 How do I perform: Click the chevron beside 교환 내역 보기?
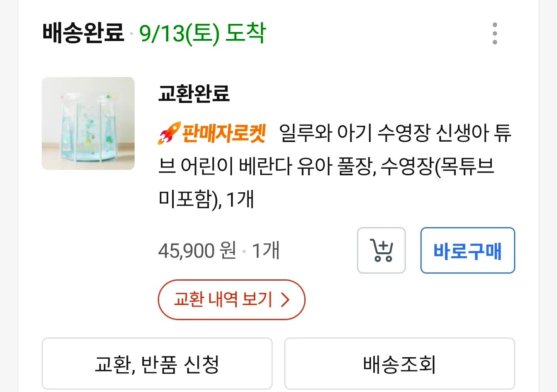pyautogui.click(x=285, y=300)
